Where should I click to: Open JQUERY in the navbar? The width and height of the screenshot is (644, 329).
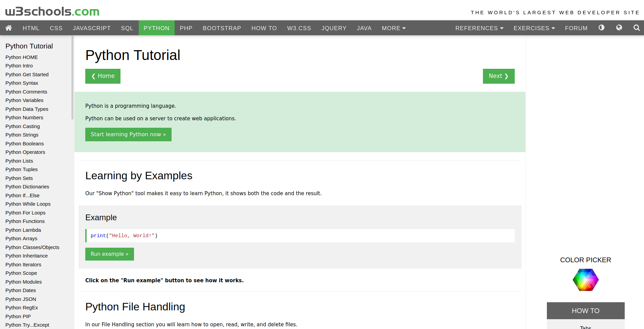point(334,28)
